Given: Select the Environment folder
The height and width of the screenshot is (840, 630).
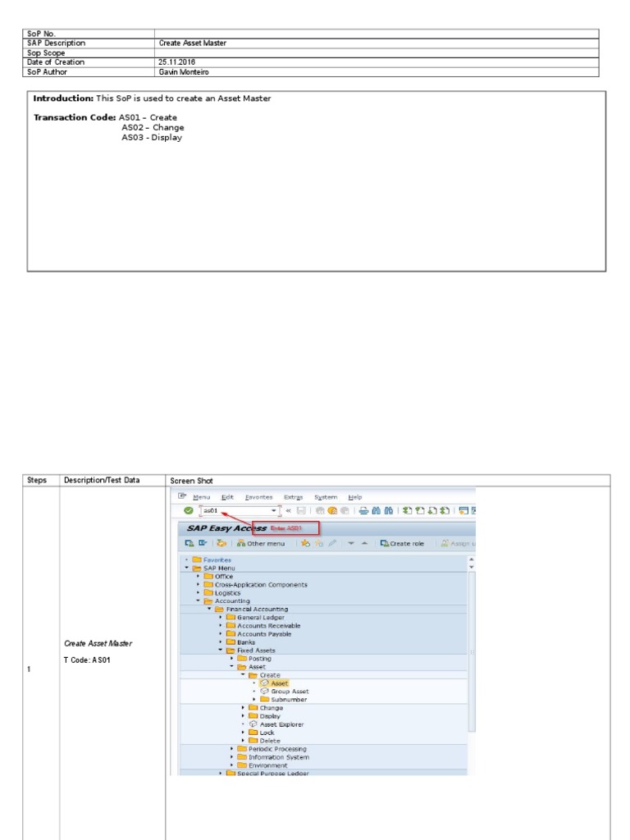Looking at the screenshot, I should [262, 765].
